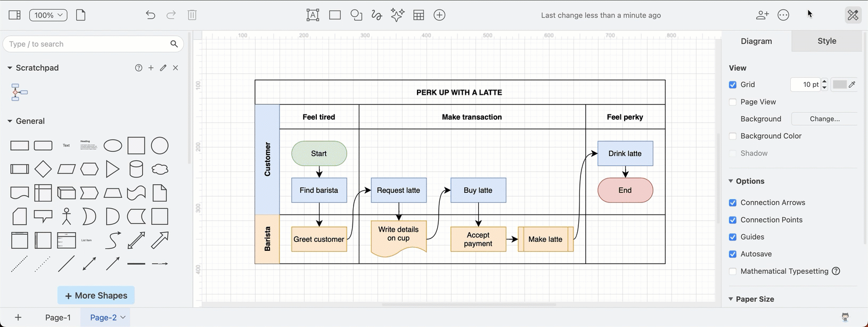Screen dimensions: 868x327
Task: Switch to Page-1 tab
Action: (58, 317)
